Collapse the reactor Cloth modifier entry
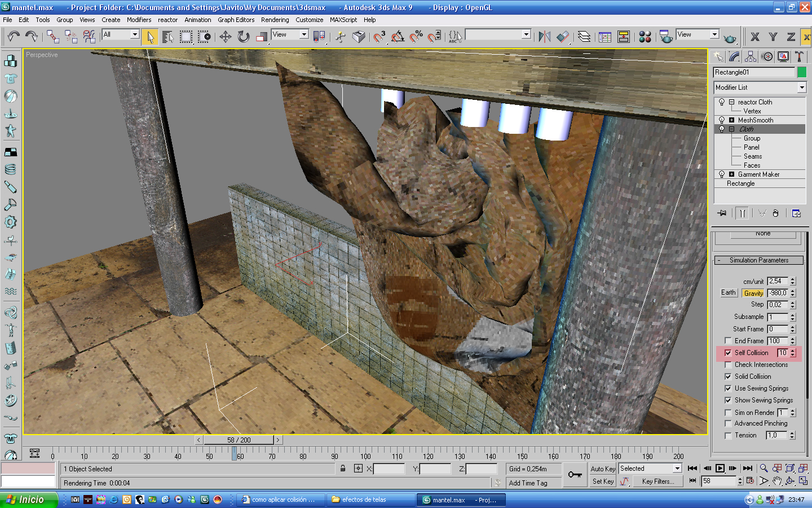 click(731, 102)
